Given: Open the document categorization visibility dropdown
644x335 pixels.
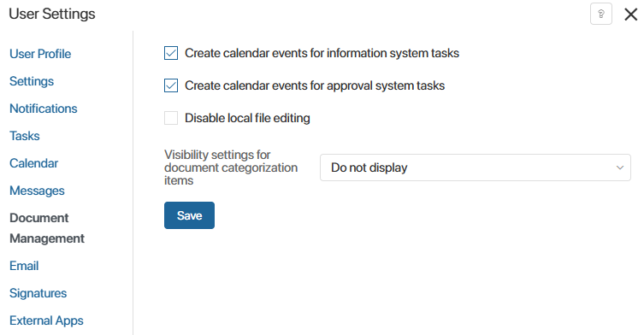Looking at the screenshot, I should (x=476, y=167).
